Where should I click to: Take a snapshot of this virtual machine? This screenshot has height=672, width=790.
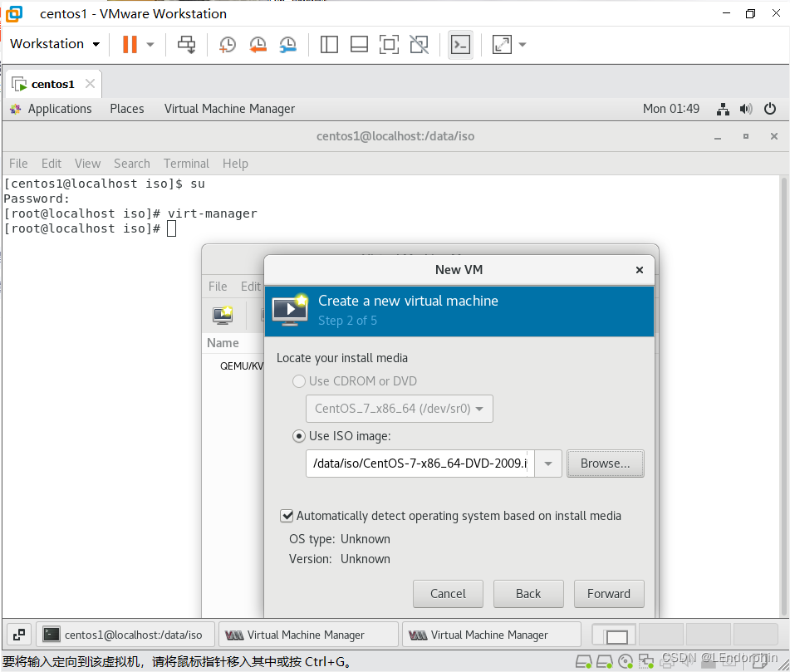coord(228,44)
